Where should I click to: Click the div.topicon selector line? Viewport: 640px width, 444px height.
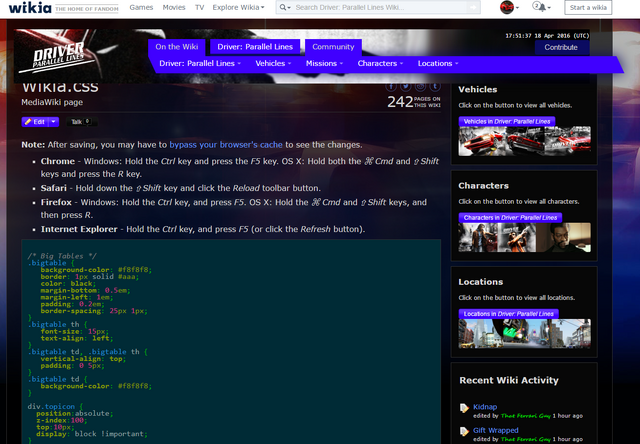[x=55, y=406]
